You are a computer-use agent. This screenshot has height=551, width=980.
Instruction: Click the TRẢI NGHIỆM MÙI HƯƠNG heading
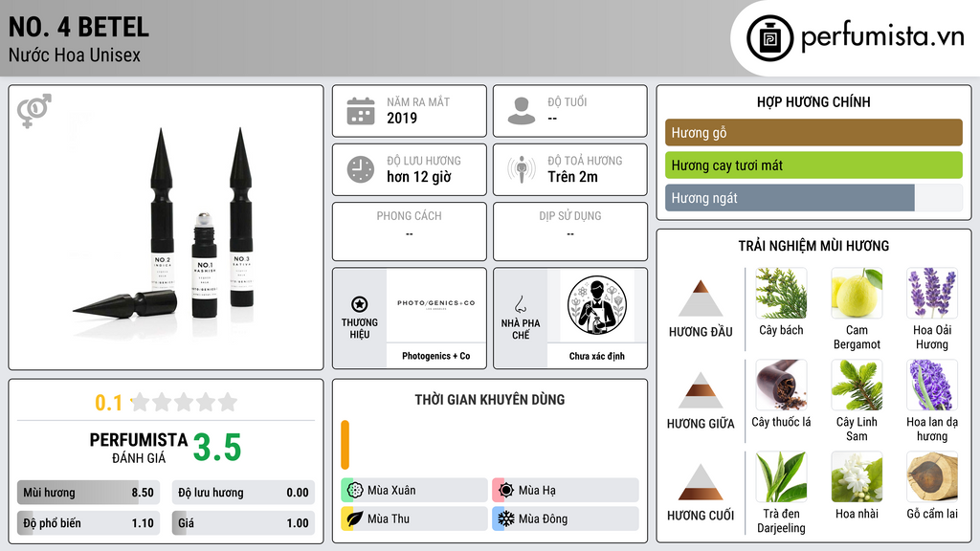click(813, 246)
